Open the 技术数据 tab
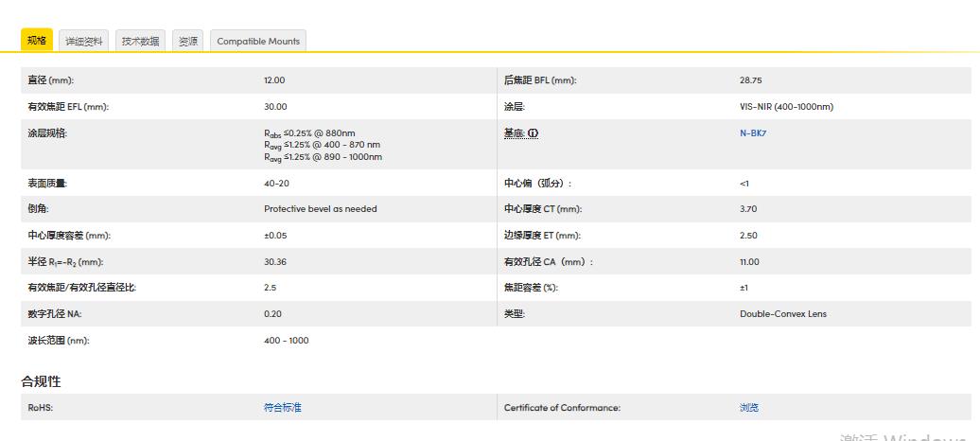Viewport: 980px width, 441px height. (x=140, y=41)
